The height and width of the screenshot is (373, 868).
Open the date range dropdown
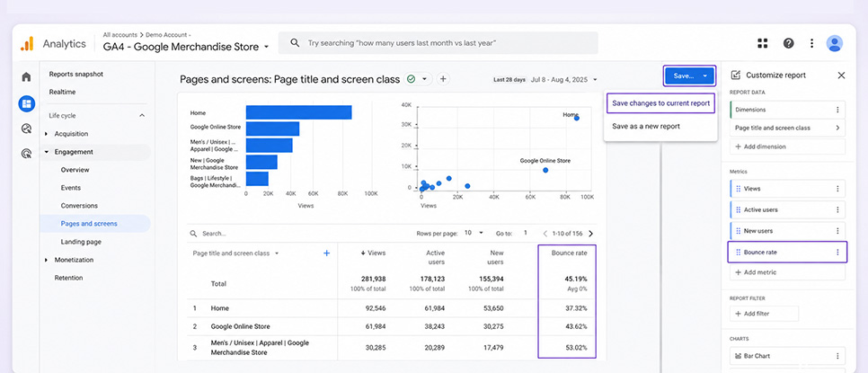(x=595, y=80)
